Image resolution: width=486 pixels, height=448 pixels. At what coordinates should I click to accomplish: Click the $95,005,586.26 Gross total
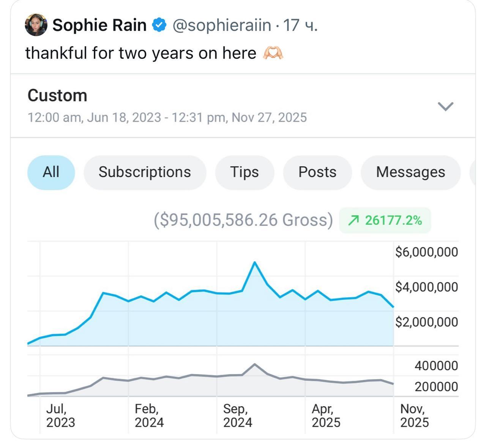tap(243, 220)
